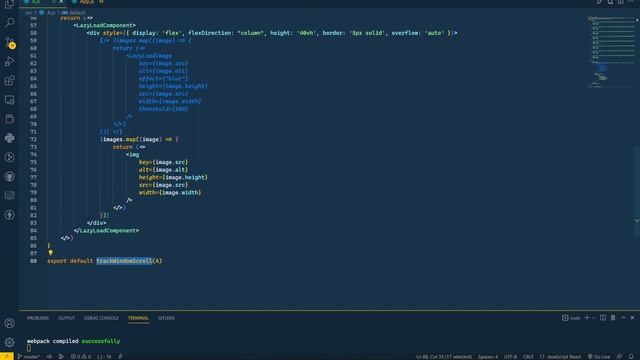Viewport: 640px width, 360px height.
Task: Switch to the GITLENS panel tab
Action: (x=166, y=318)
